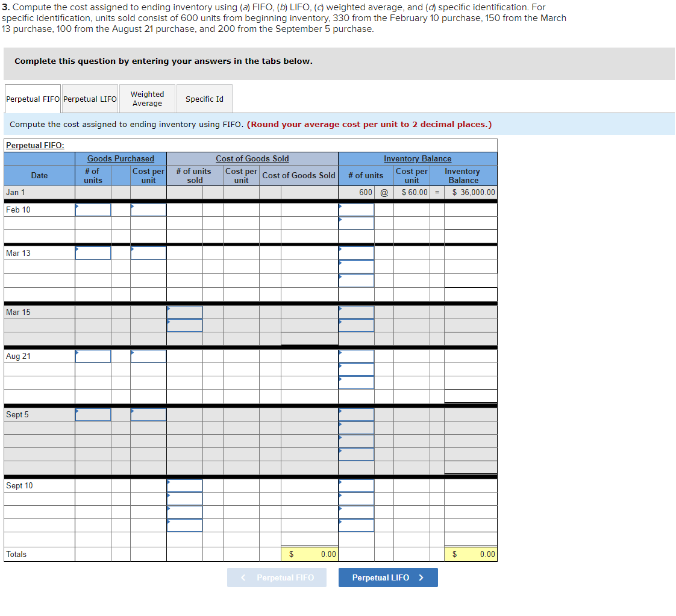Click Mar 13 goods purchased units field

(x=93, y=253)
